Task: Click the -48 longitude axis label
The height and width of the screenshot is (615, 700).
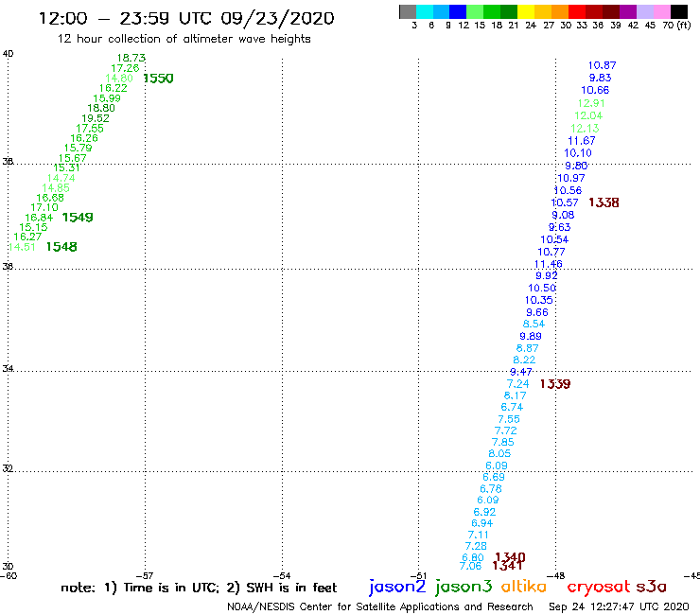Action: (x=556, y=576)
